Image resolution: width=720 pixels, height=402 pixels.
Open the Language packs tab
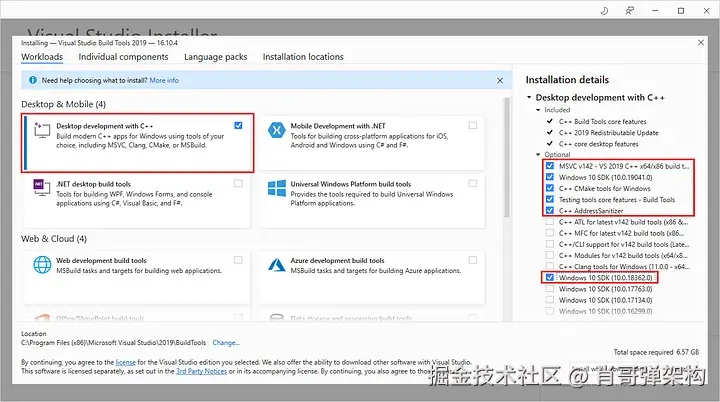point(215,57)
